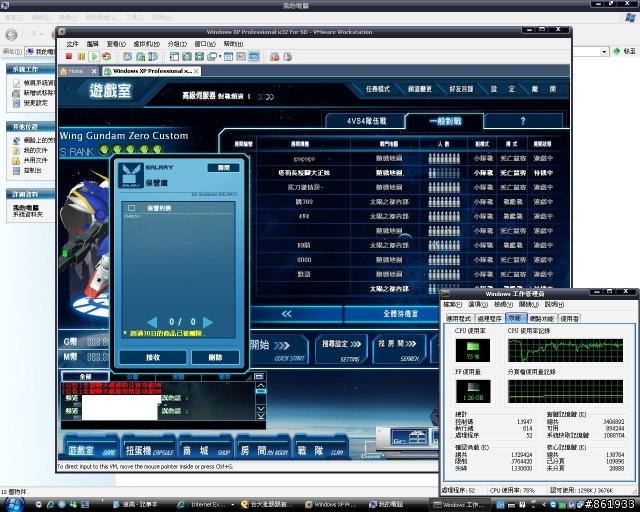Click the 接收 button in storage dialog
This screenshot has width=640, height=512.
tap(153, 357)
